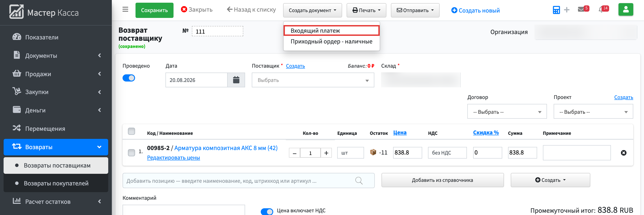
Task: Open the Печать dropdown button
Action: [x=366, y=10]
